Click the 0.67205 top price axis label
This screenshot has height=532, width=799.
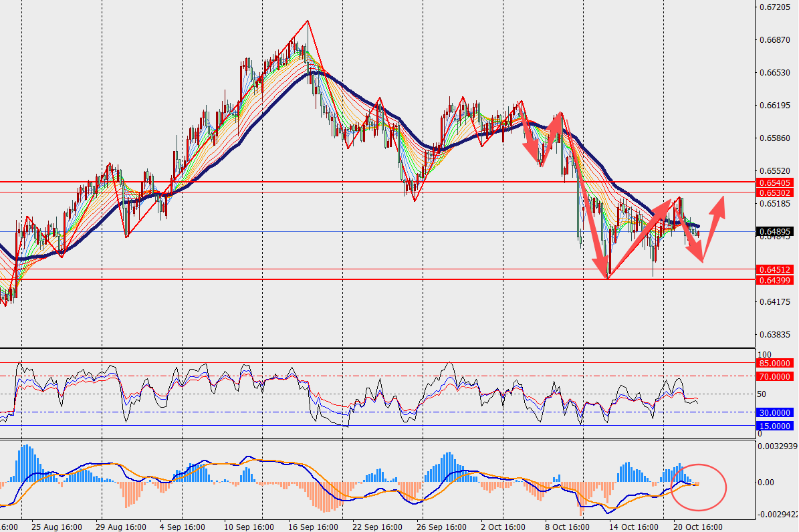pos(775,7)
